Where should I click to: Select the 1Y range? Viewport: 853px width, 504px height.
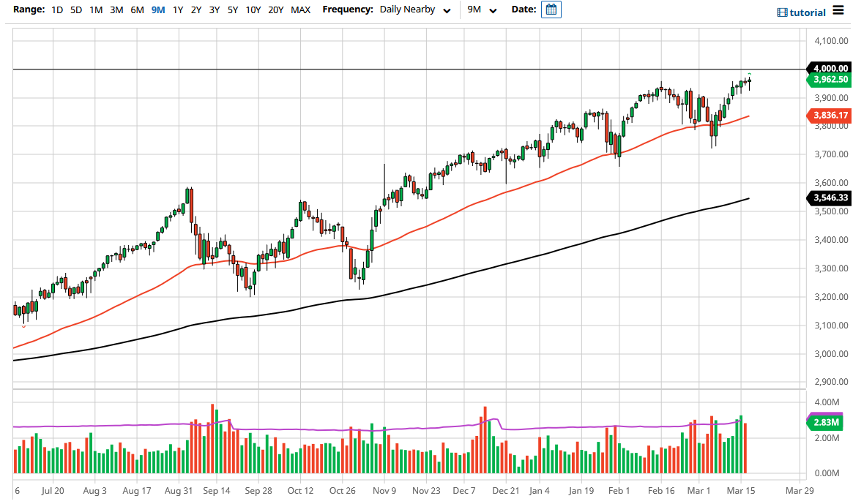(x=177, y=10)
